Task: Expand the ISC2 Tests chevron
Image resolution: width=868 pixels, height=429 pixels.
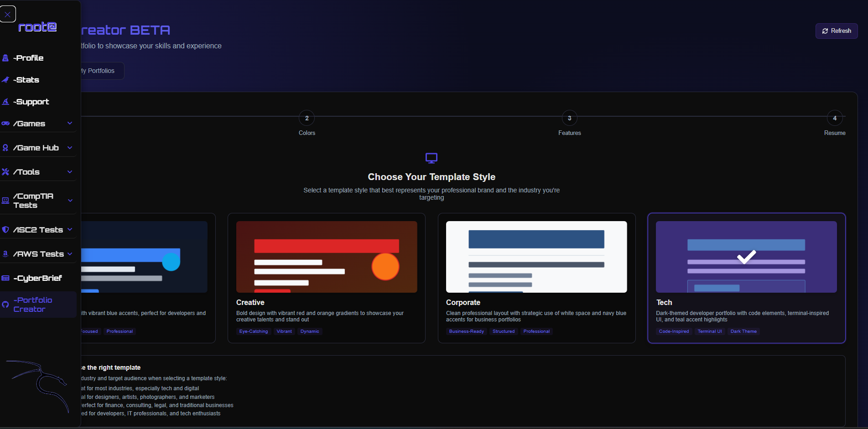Action: coord(70,229)
